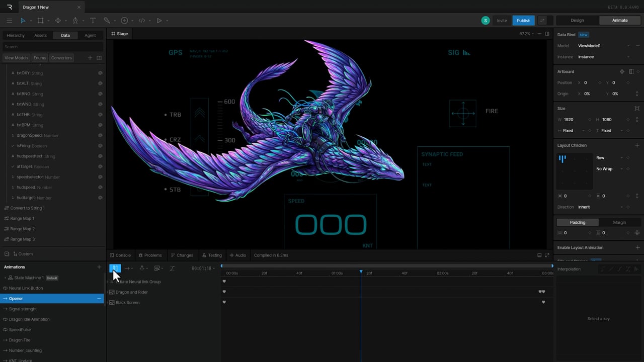
Task: Maximize the timeline panel
Action: point(547,255)
